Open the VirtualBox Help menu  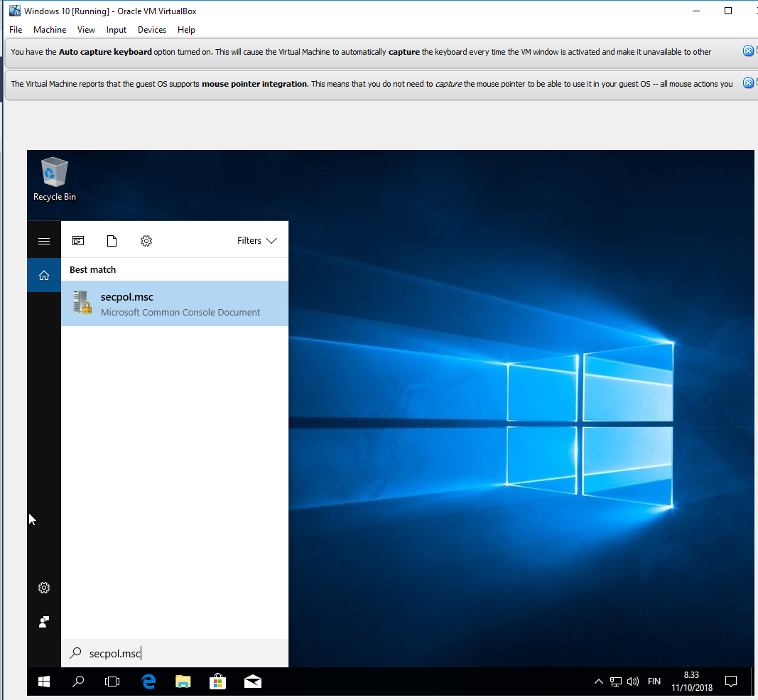click(186, 30)
